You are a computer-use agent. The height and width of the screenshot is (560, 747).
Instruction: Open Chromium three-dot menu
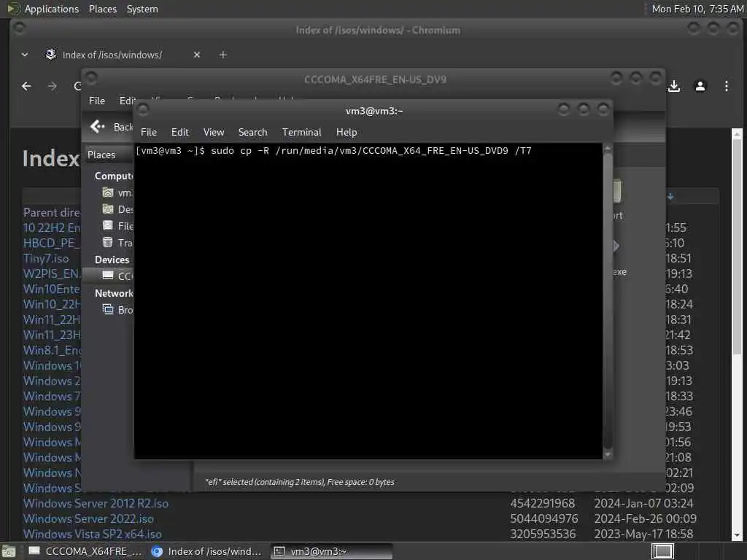727,86
